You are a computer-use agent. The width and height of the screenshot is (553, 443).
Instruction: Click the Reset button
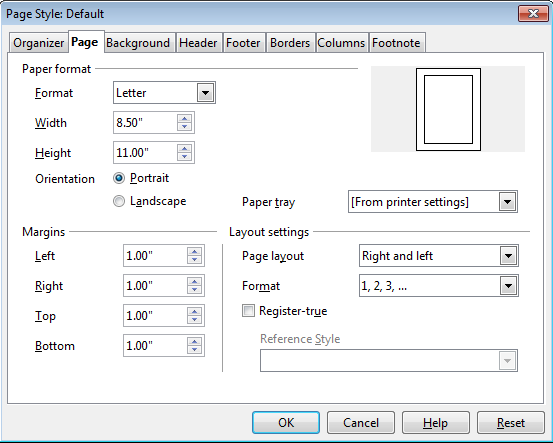(x=511, y=423)
